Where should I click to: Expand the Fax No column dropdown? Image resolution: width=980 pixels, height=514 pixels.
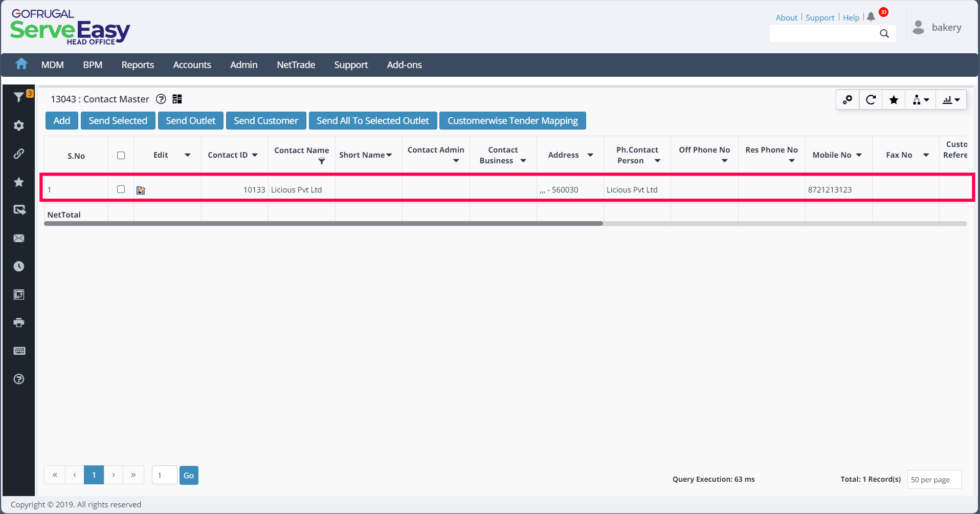[926, 155]
